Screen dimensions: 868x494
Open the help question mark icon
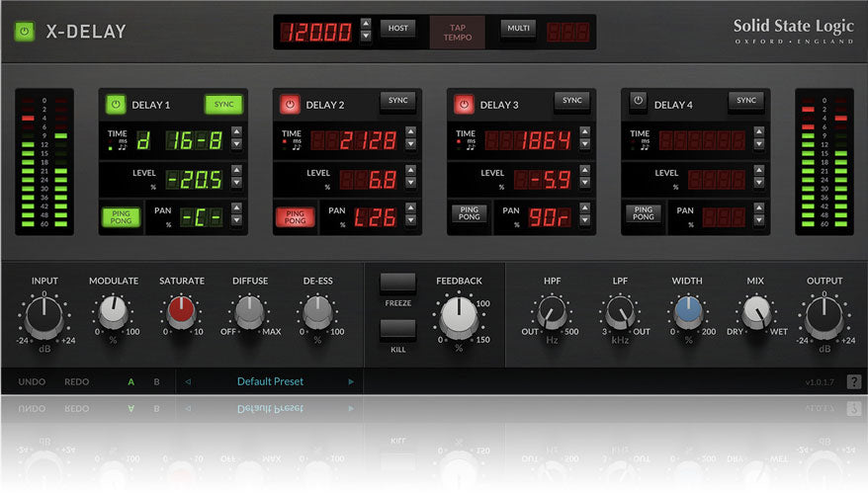853,381
